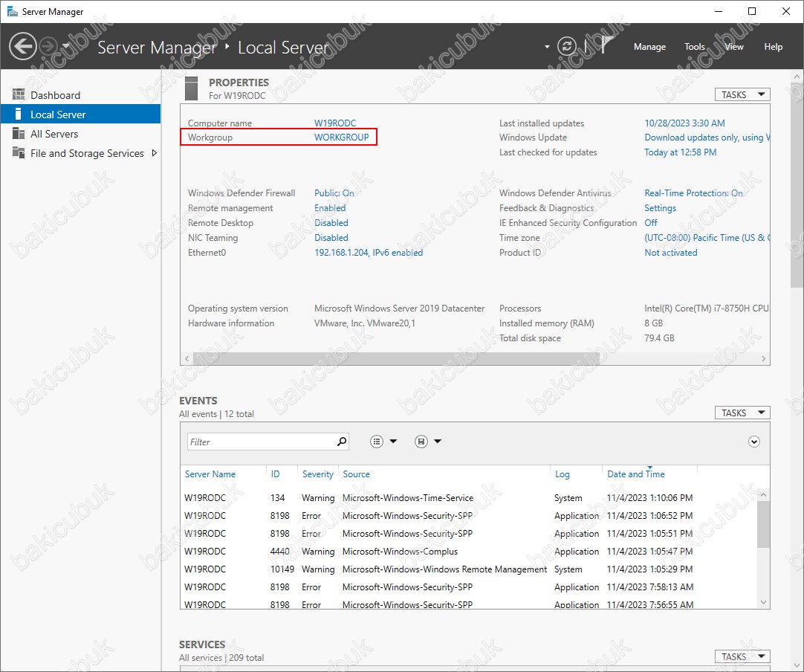This screenshot has width=804, height=672.
Task: Click the NIC Teaming Disabled link
Action: click(331, 238)
